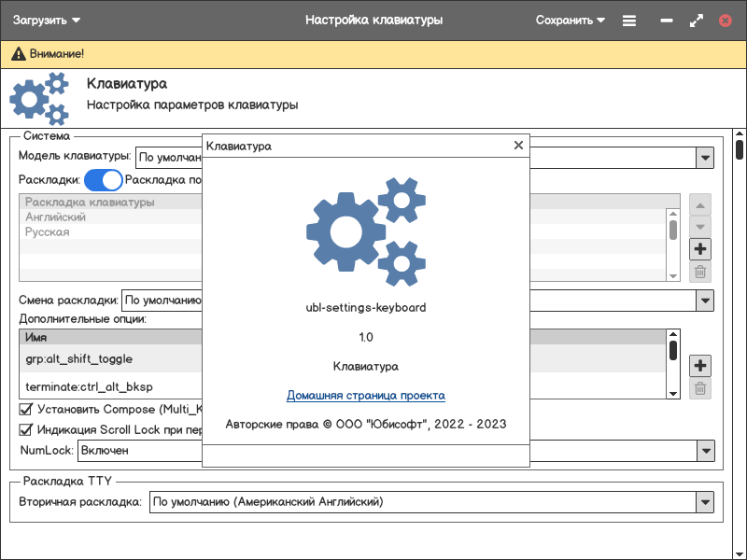Viewport: 747px width, 560px height.
Task: Open the hamburger menu in title bar
Action: pyautogui.click(x=629, y=20)
